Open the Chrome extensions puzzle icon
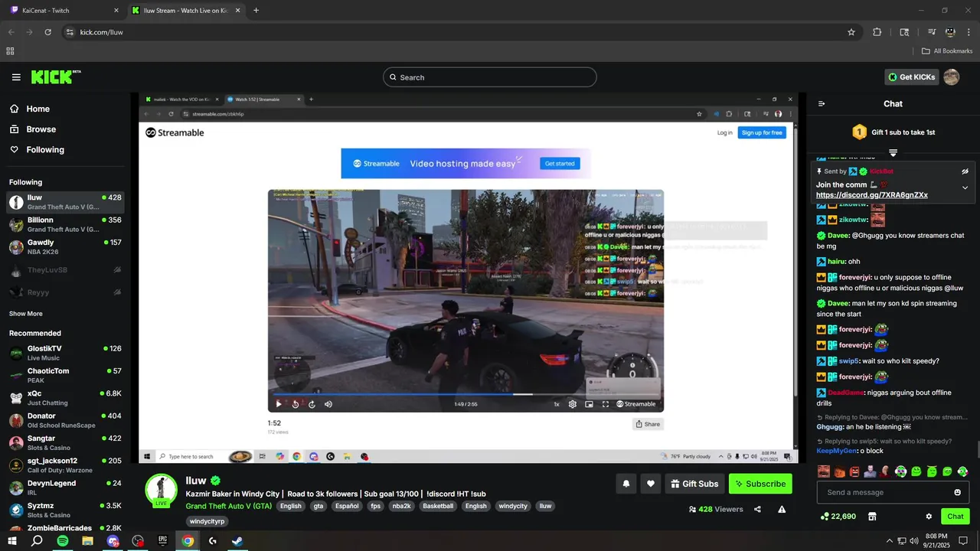Image resolution: width=980 pixels, height=551 pixels. tap(877, 32)
